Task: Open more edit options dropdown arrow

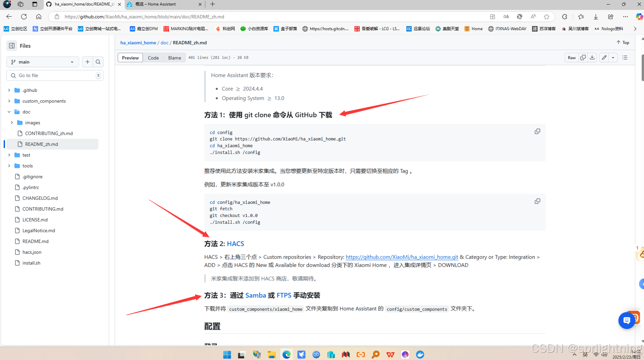Action: click(x=613, y=57)
